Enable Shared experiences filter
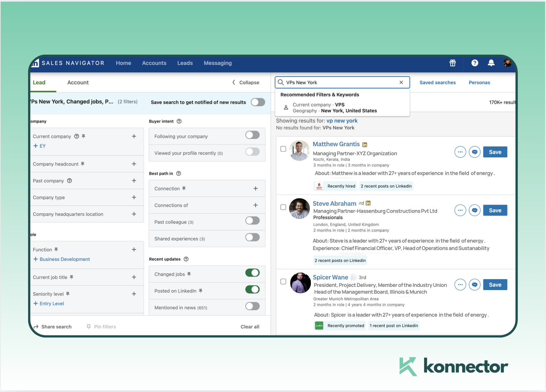This screenshot has height=392, width=546. point(252,237)
